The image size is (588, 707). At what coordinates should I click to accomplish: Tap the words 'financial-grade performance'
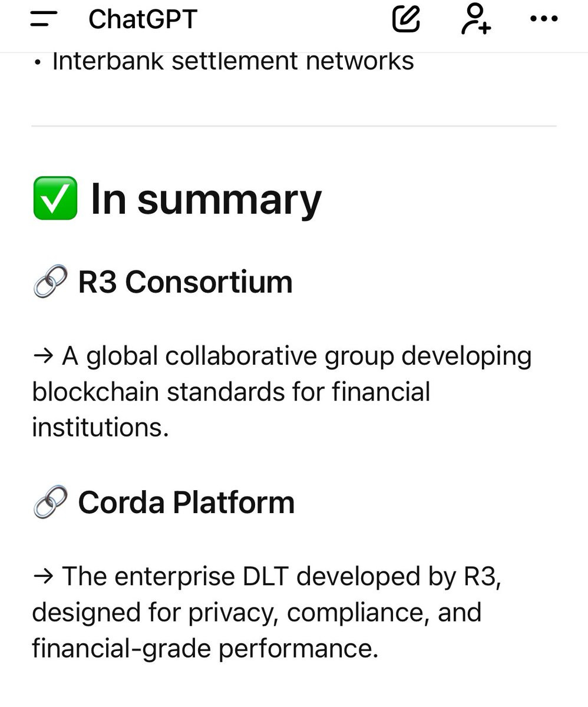[204, 649]
